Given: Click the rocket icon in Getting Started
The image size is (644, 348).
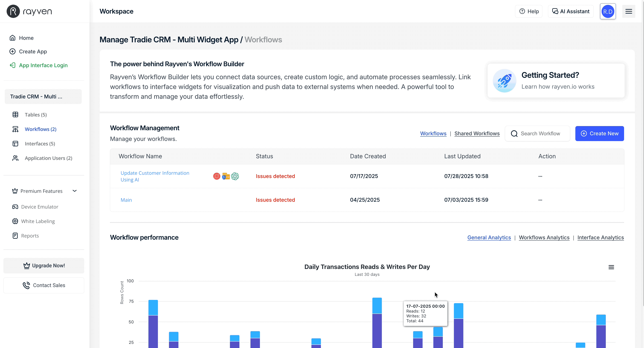Looking at the screenshot, I should click(504, 81).
